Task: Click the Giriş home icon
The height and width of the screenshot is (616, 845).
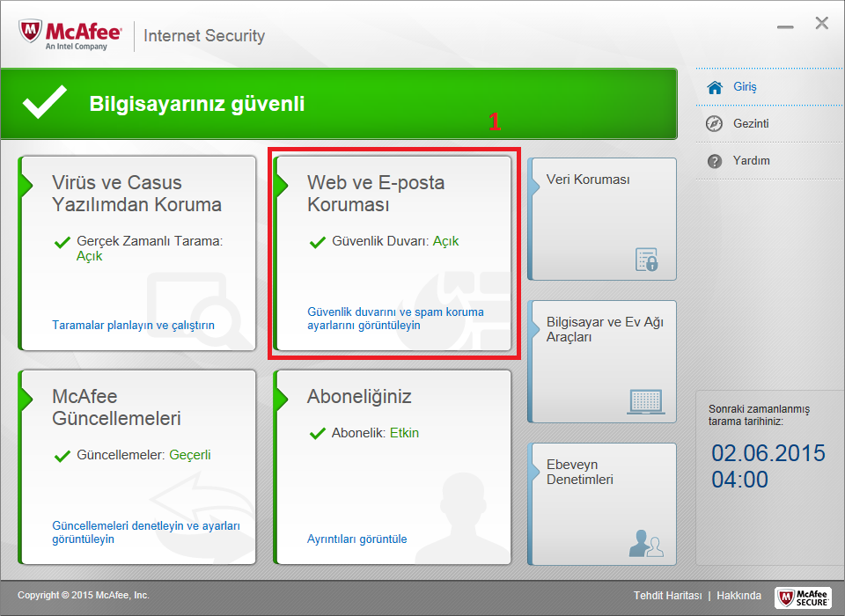Action: click(x=715, y=87)
